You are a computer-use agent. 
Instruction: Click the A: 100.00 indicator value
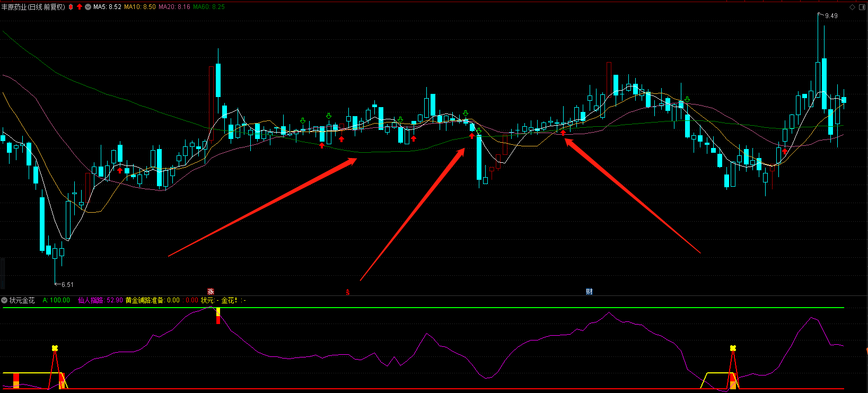pyautogui.click(x=56, y=300)
